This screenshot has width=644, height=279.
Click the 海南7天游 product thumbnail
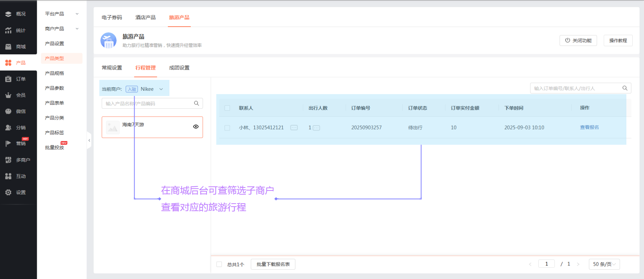click(112, 127)
